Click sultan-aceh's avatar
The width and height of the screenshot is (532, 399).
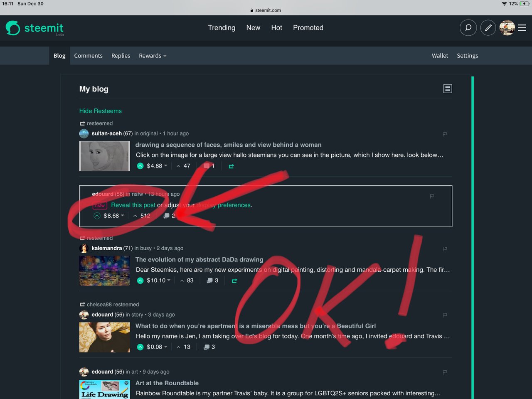pos(84,133)
